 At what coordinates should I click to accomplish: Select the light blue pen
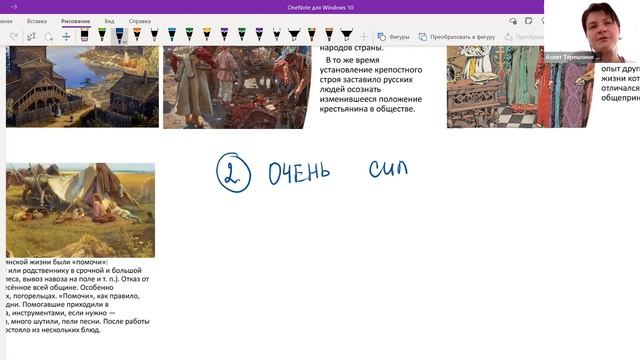[172, 35]
